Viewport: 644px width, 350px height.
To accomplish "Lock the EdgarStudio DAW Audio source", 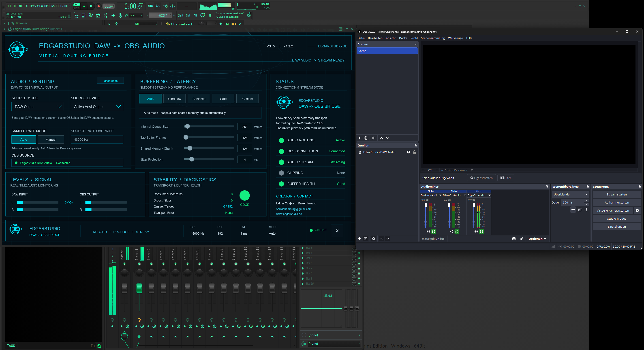I will point(414,152).
